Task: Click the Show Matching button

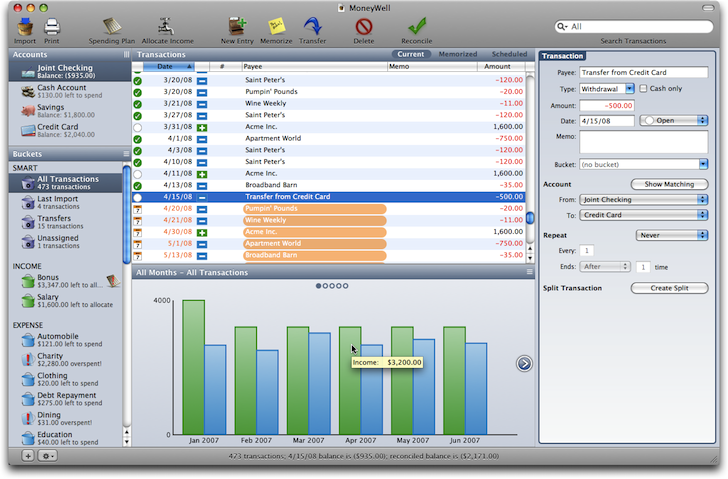Action: tap(669, 184)
